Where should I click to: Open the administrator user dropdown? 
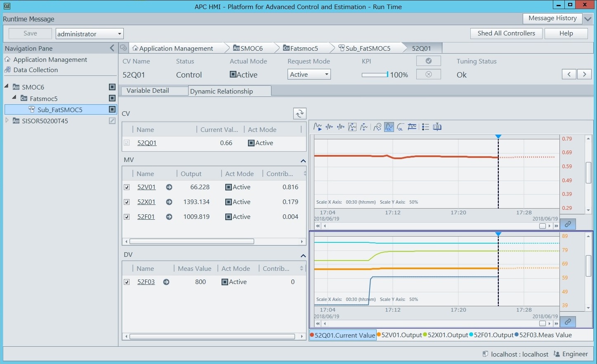tap(90, 34)
